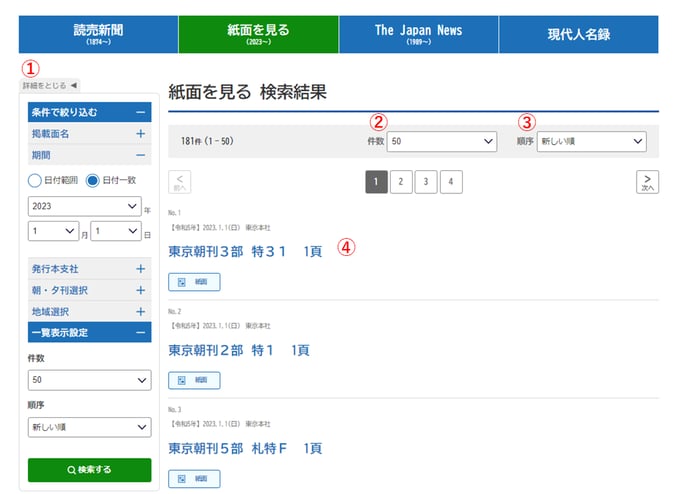Select the 日付一致 radio button
This screenshot has width=688, height=494.
coord(94,181)
